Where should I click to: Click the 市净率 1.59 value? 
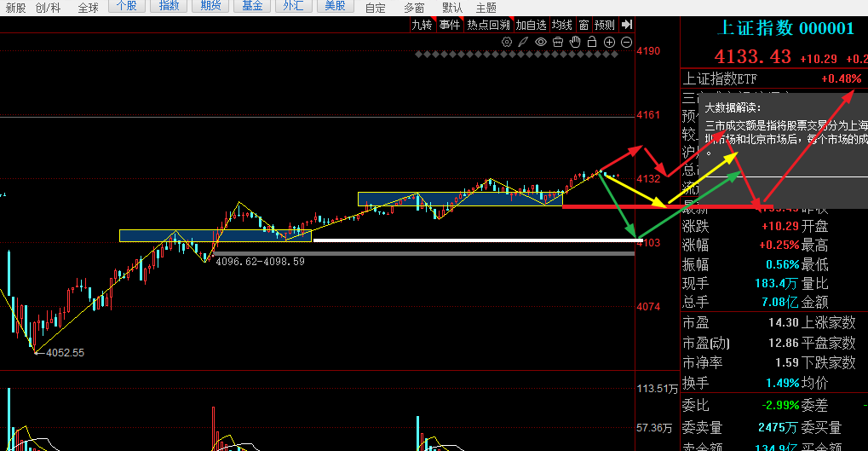(x=786, y=363)
